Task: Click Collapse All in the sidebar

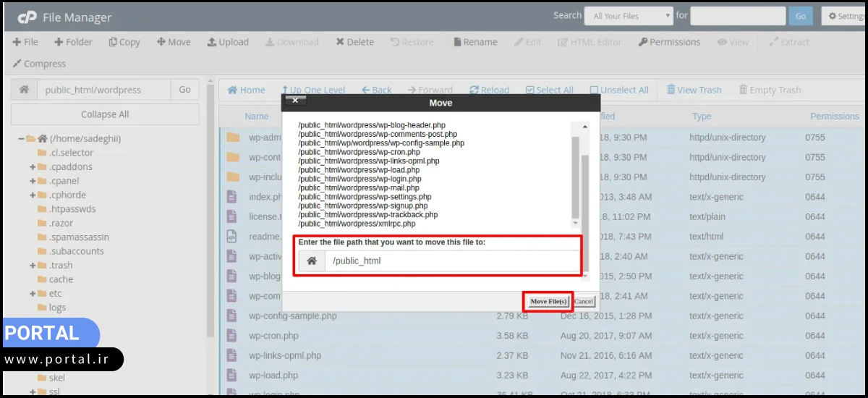Action: [x=105, y=114]
